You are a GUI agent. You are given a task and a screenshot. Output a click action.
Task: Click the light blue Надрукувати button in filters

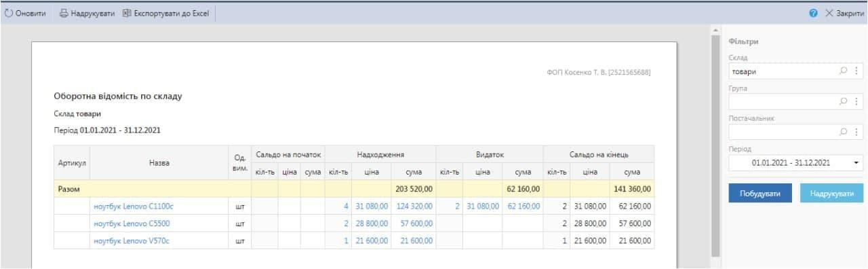[831, 193]
